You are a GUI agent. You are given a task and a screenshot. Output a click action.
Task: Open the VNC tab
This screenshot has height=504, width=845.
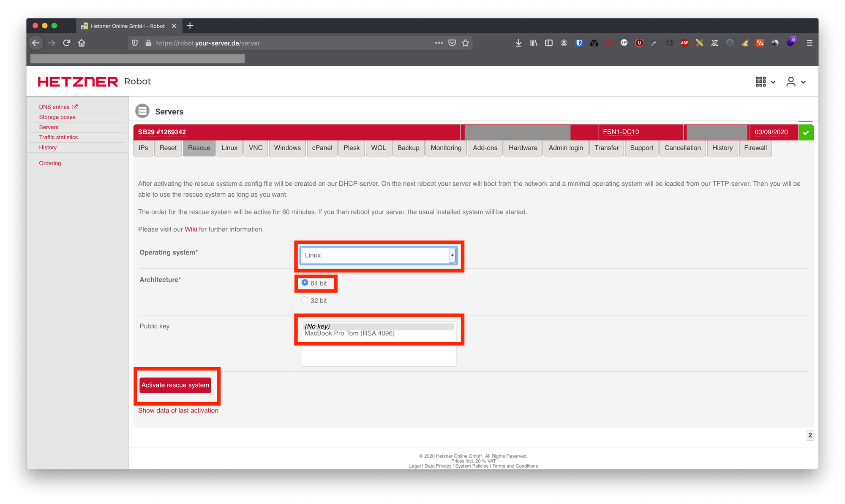[x=256, y=148]
